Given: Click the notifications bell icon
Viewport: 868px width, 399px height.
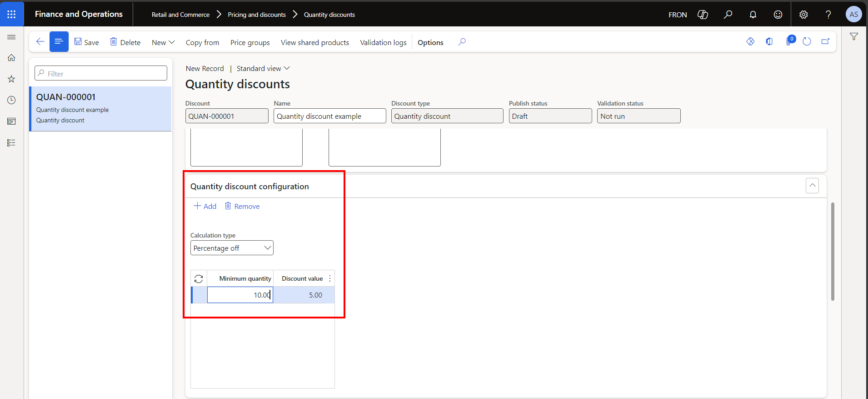Looking at the screenshot, I should pos(753,15).
